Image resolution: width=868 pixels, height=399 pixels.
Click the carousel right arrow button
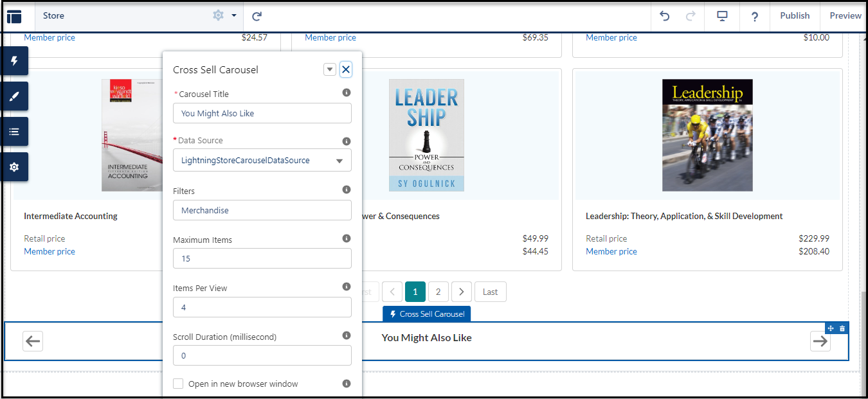pyautogui.click(x=820, y=341)
